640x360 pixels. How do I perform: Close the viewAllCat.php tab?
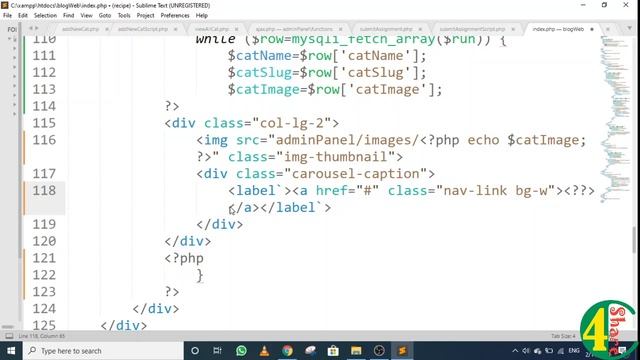pyautogui.click(x=236, y=29)
